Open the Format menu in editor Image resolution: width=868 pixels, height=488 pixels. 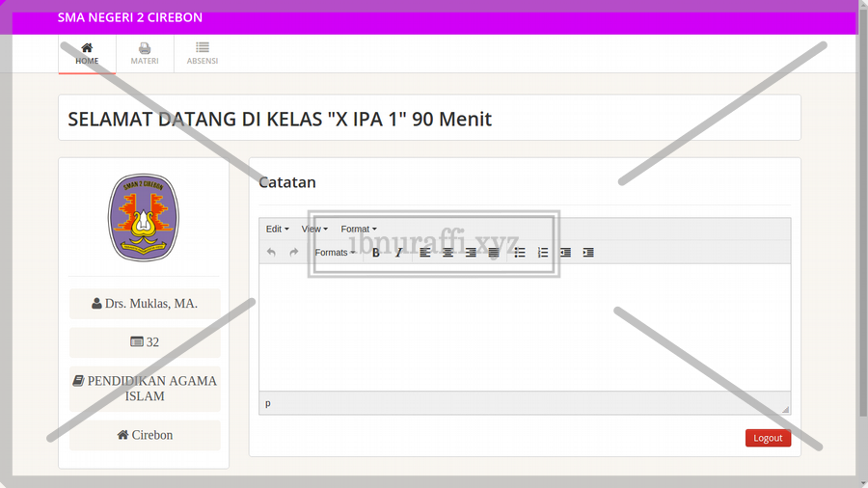(359, 229)
